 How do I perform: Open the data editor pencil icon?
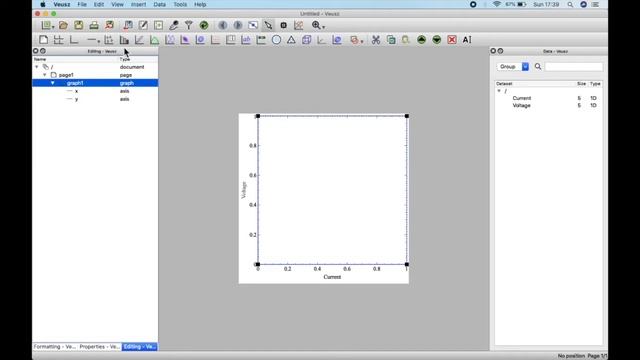click(143, 25)
